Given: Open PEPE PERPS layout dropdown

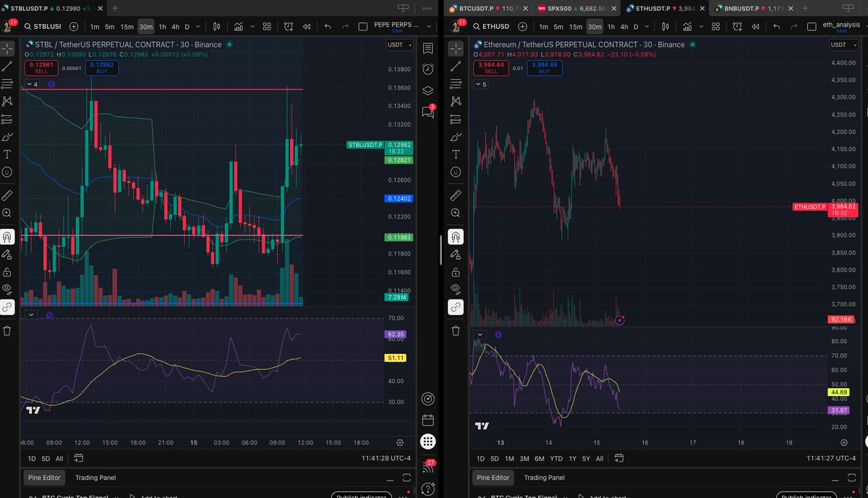Looking at the screenshot, I should click(430, 27).
